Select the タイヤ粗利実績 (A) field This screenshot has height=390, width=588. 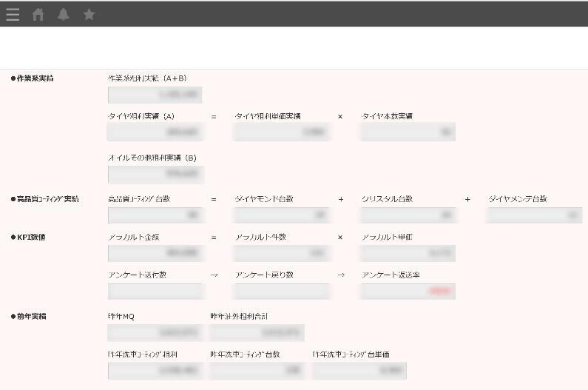tap(155, 132)
